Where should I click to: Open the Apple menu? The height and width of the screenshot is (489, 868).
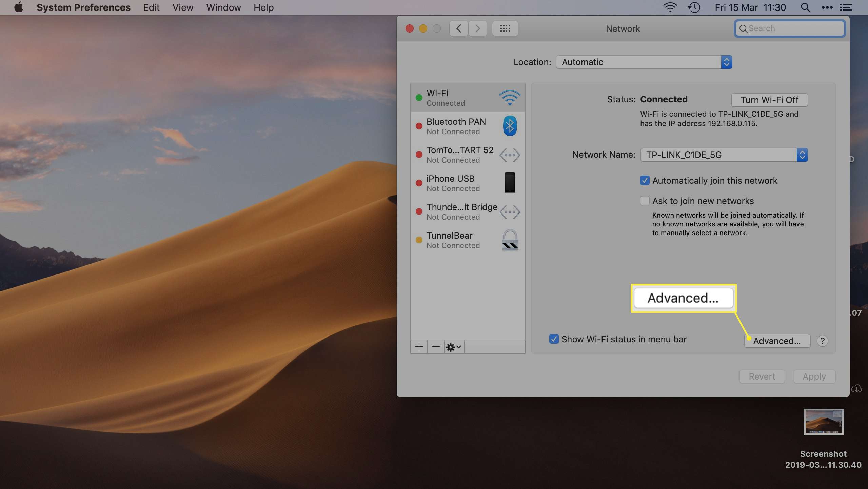pos(19,7)
